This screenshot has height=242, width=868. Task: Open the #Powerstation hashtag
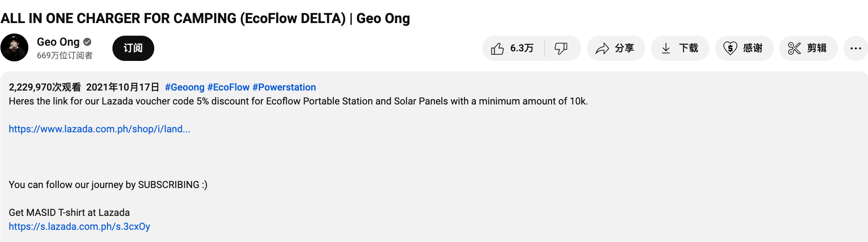[x=284, y=87]
